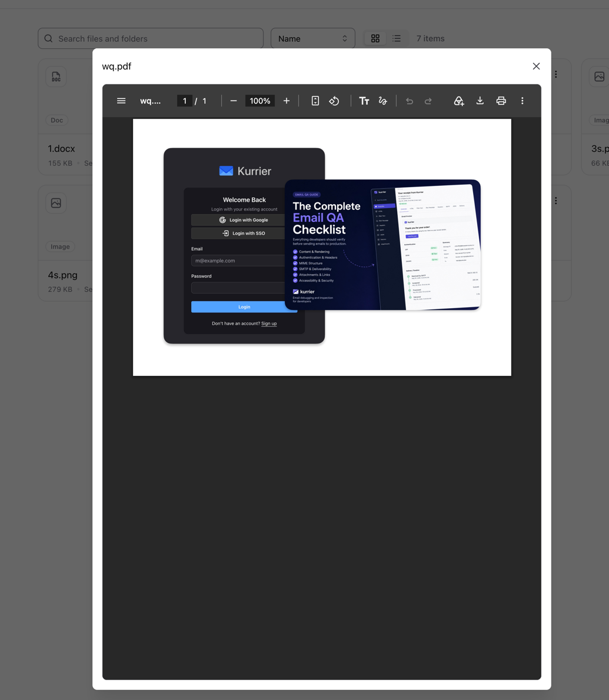Click the image icon on 3s file card

point(599,77)
